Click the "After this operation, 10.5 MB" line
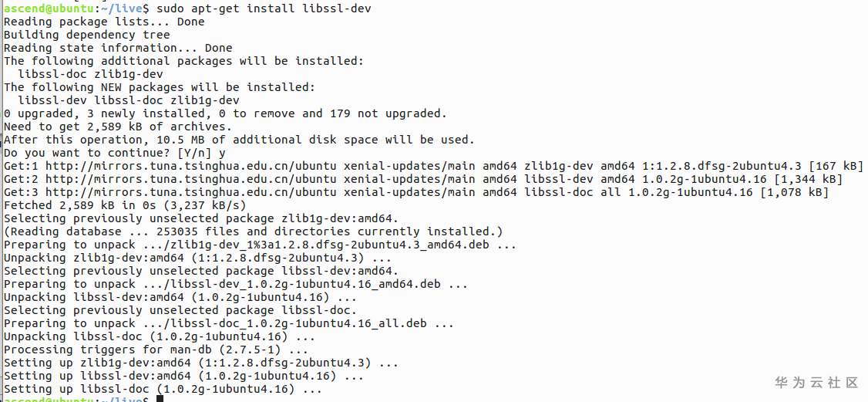Screen dimensions: 868x402 coord(239,140)
